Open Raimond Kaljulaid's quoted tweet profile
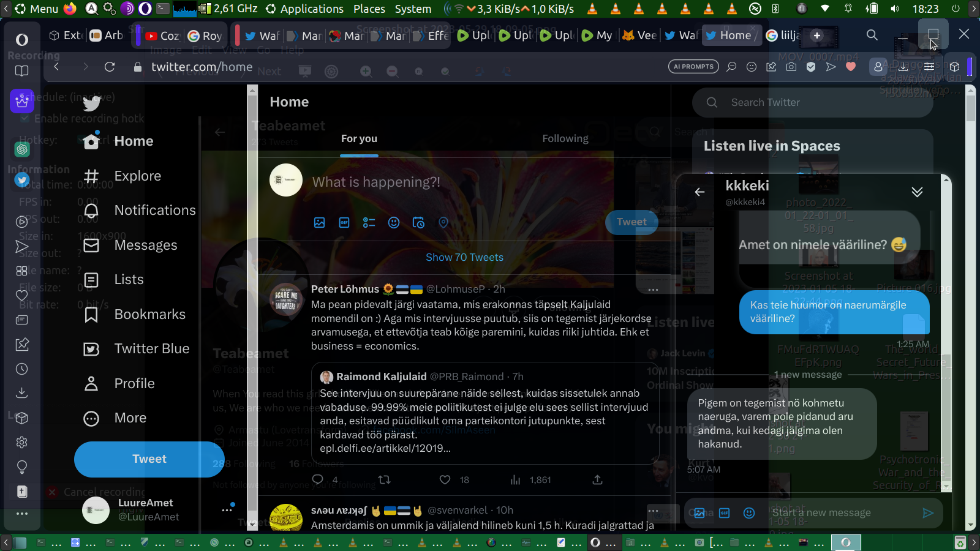 pyautogui.click(x=381, y=377)
